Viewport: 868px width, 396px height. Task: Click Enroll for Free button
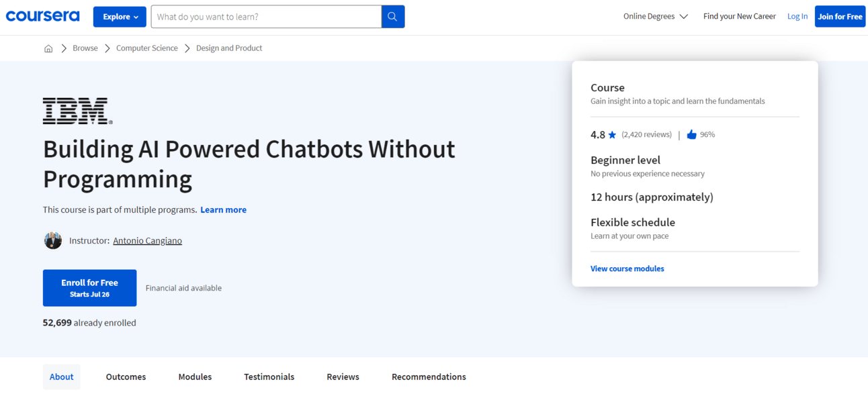click(x=90, y=288)
